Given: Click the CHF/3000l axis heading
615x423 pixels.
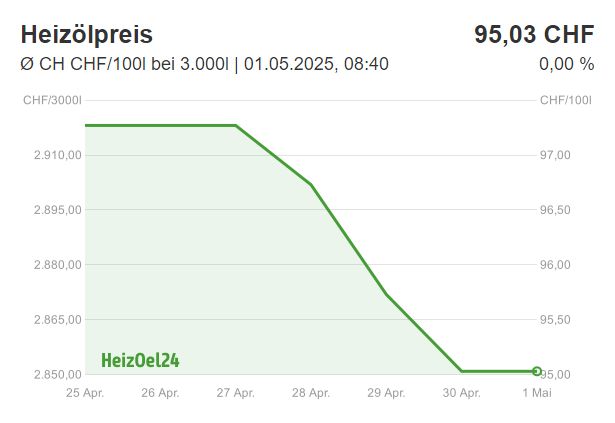Looking at the screenshot, I should pyautogui.click(x=53, y=100).
